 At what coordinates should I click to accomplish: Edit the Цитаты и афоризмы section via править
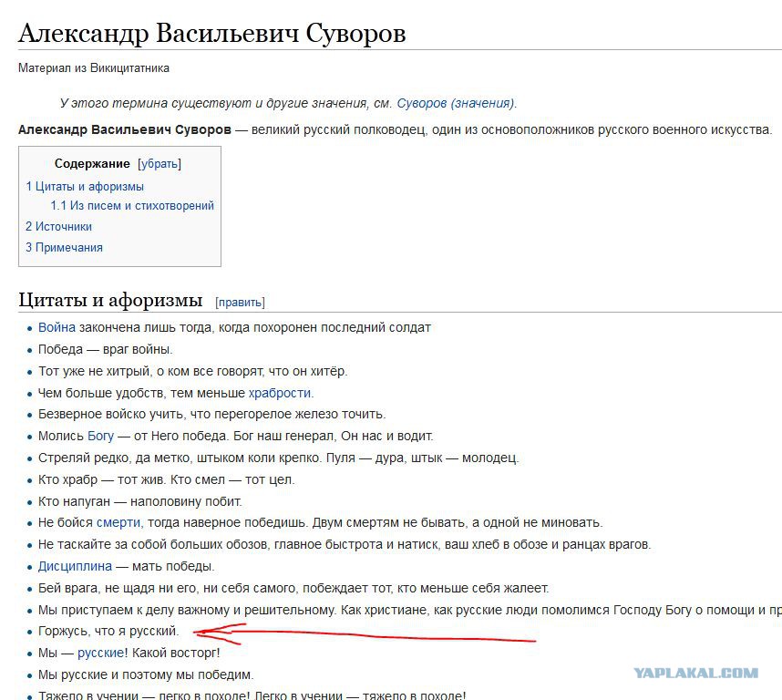point(240,302)
